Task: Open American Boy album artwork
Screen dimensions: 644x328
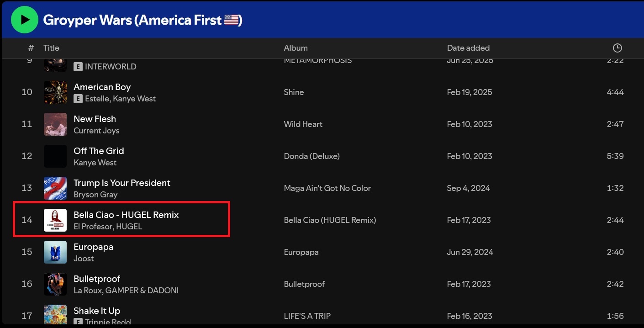Action: pos(55,92)
